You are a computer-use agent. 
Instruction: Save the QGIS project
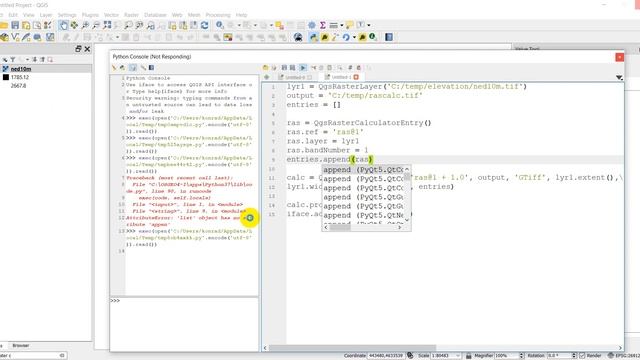(x=15, y=25)
